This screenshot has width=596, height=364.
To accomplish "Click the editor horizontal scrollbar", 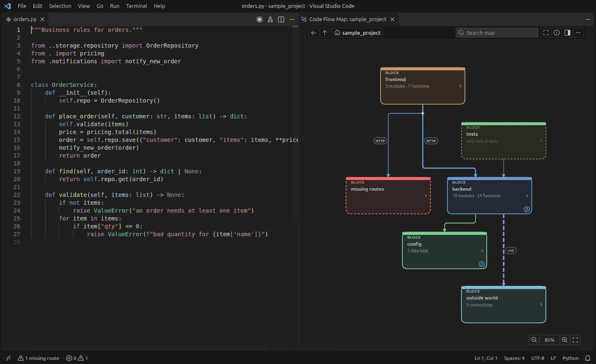I will 149,347.
